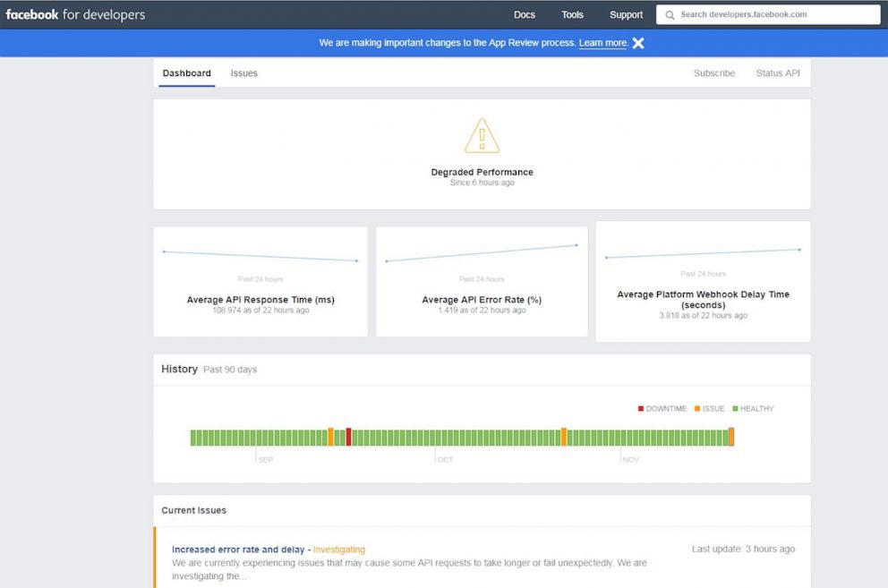Click the ISSUE orange legend swatch
The width and height of the screenshot is (888, 588).
point(697,408)
